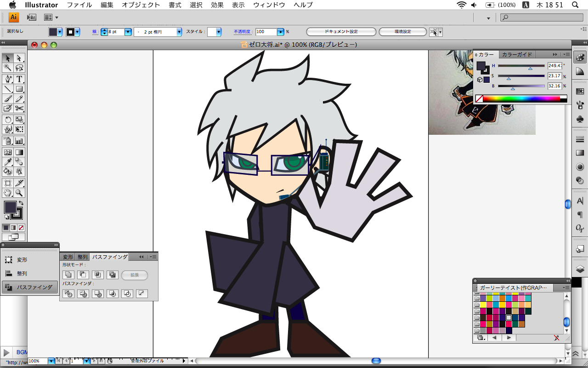588x368 pixels.
Task: Click the color spectrum bar
Action: (521, 98)
